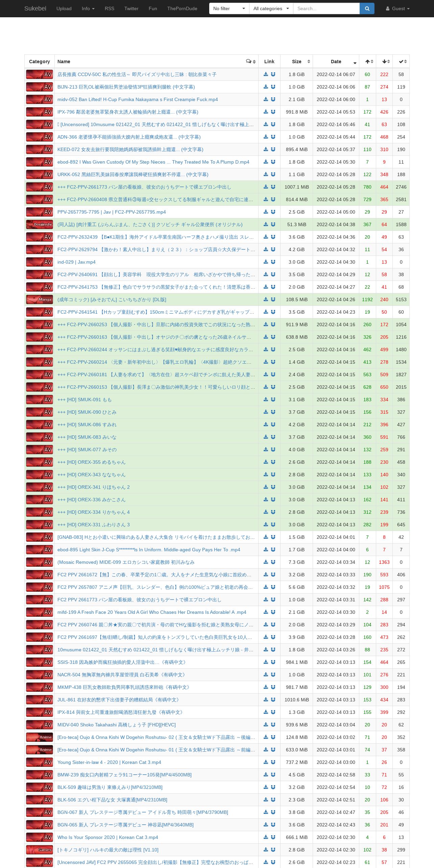Open magnet link for IPX-796 row

click(273, 112)
